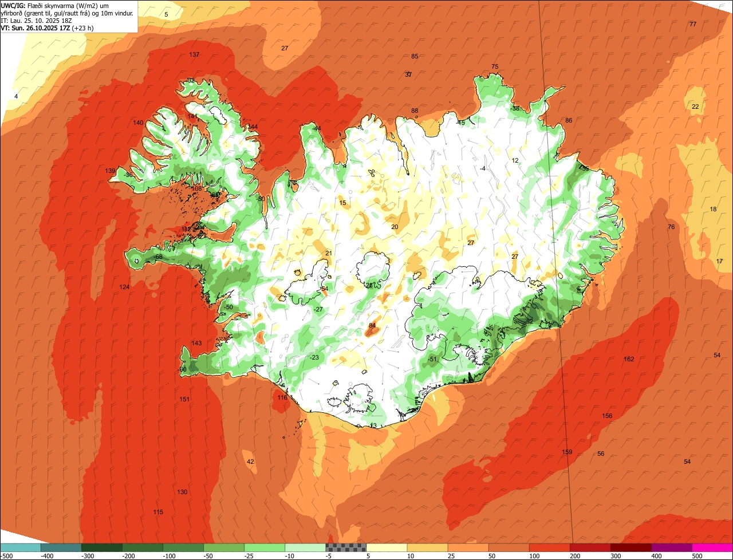Click the map value '76' east of Iceland
The image size is (733, 560).
pos(671,227)
